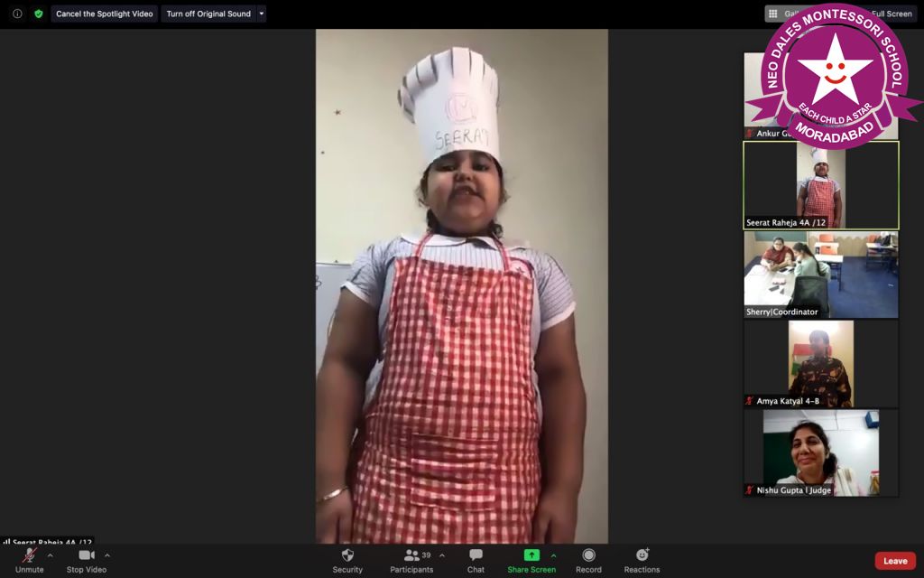Click the muted mic icon beside Nishu Gupta
The width and height of the screenshot is (924, 578).
750,490
